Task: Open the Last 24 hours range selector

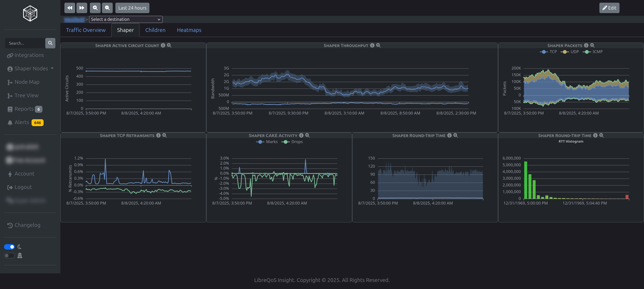Action: coord(132,8)
